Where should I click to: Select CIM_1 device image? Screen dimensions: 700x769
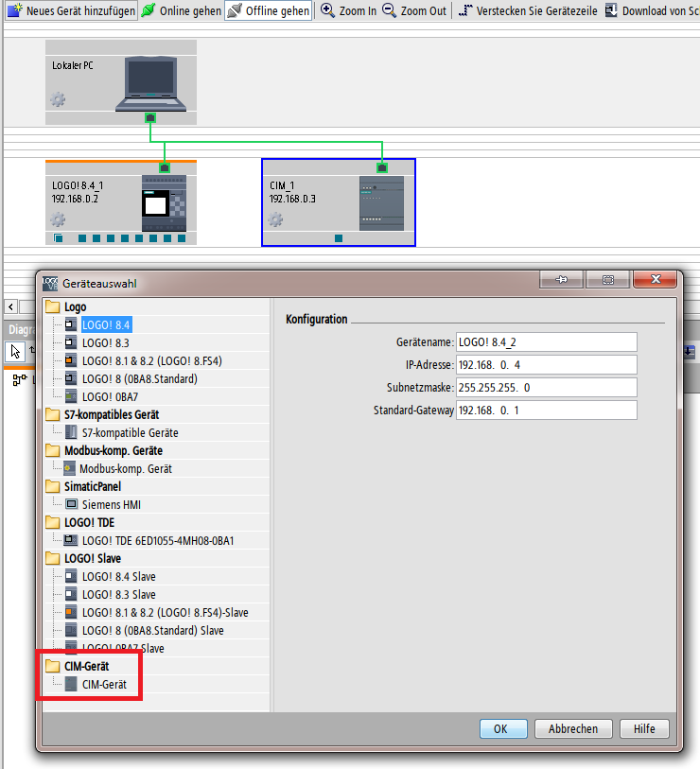[381, 203]
